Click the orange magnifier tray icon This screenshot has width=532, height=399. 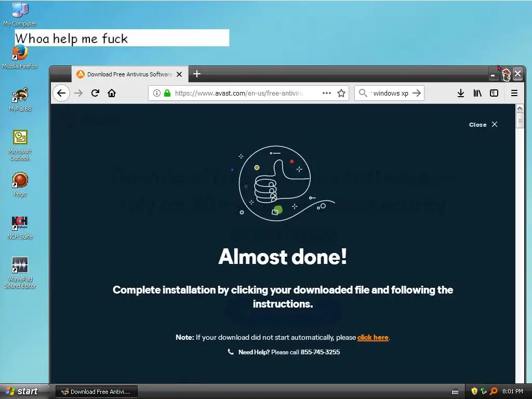pos(494,392)
